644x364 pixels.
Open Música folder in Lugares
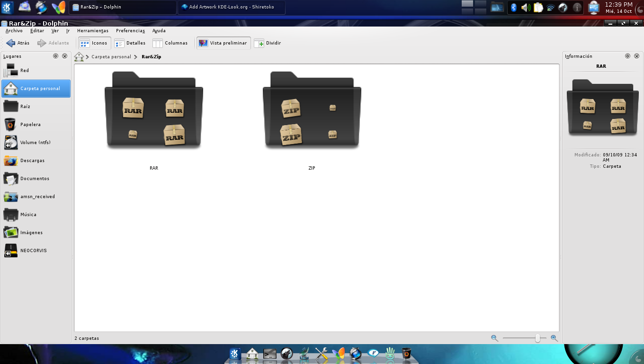tap(36, 215)
